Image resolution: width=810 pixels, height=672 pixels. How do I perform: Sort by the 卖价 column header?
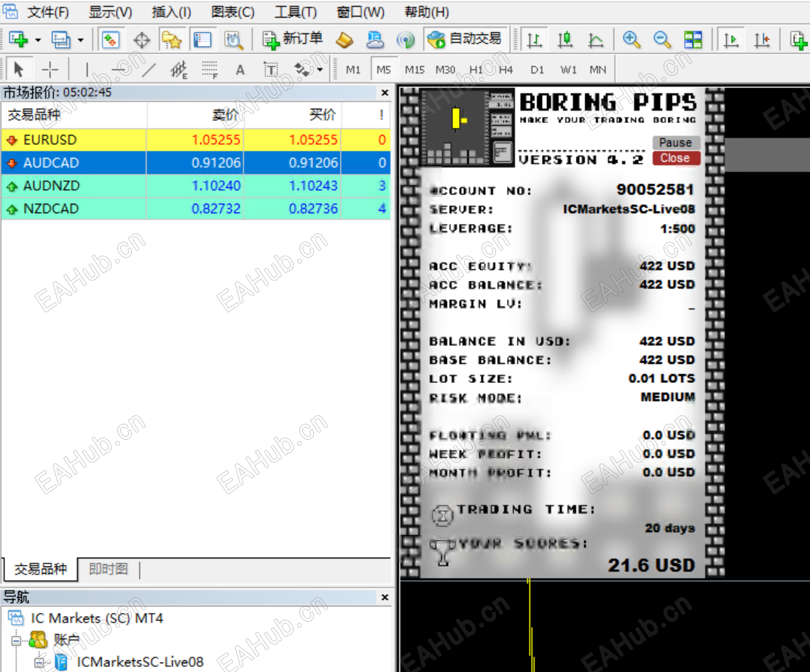(x=196, y=114)
